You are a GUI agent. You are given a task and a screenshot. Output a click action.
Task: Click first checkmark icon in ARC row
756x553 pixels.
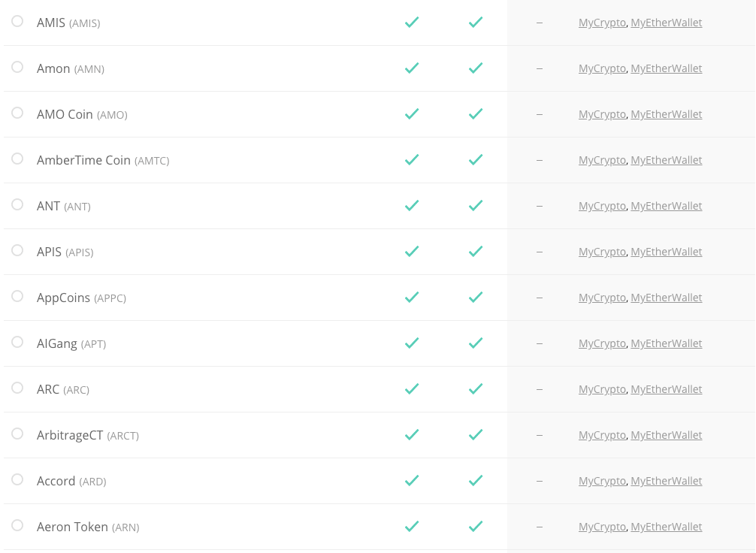412,388
